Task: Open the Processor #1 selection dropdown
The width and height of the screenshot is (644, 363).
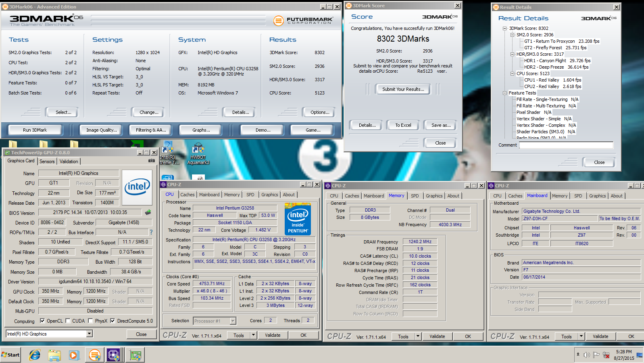Action: pyautogui.click(x=233, y=321)
